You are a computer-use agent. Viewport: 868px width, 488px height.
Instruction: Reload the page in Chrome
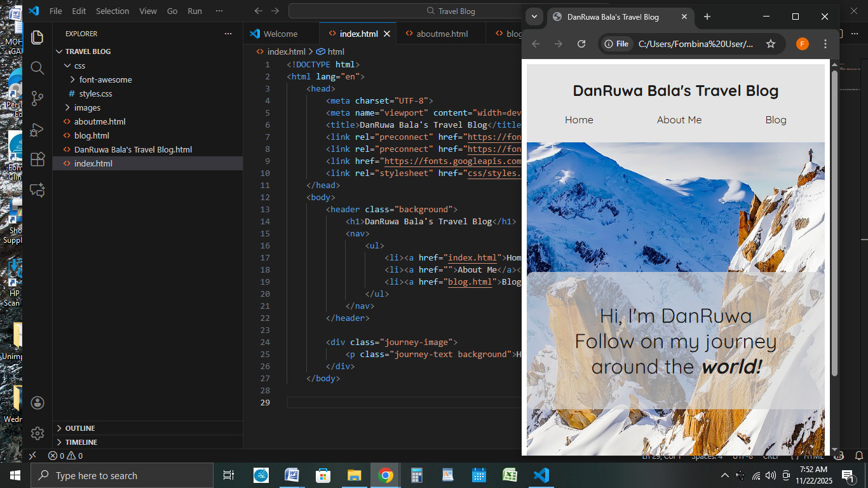(x=581, y=44)
